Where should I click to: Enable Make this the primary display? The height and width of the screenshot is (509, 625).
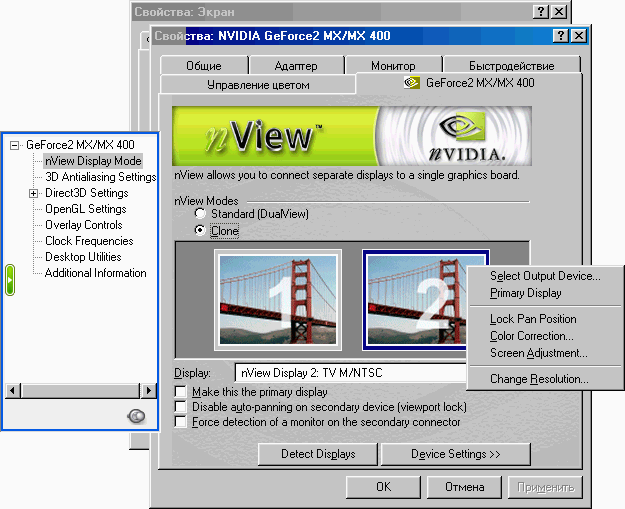[181, 392]
